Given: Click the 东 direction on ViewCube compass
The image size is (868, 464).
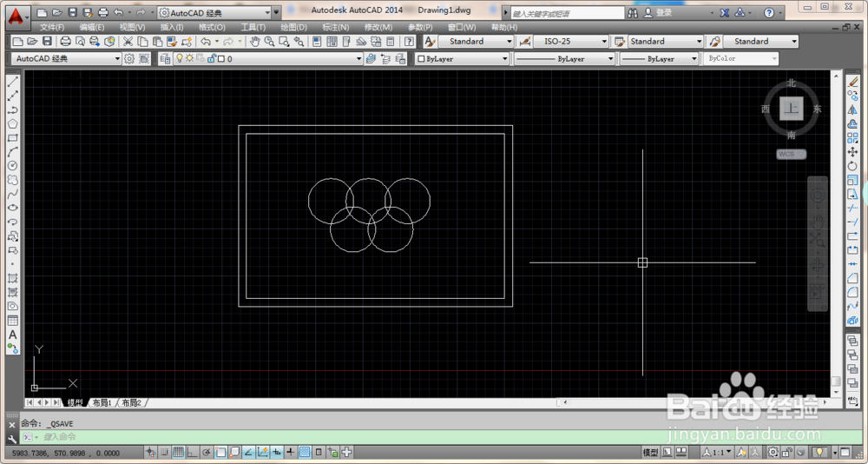Looking at the screenshot, I should click(x=817, y=109).
